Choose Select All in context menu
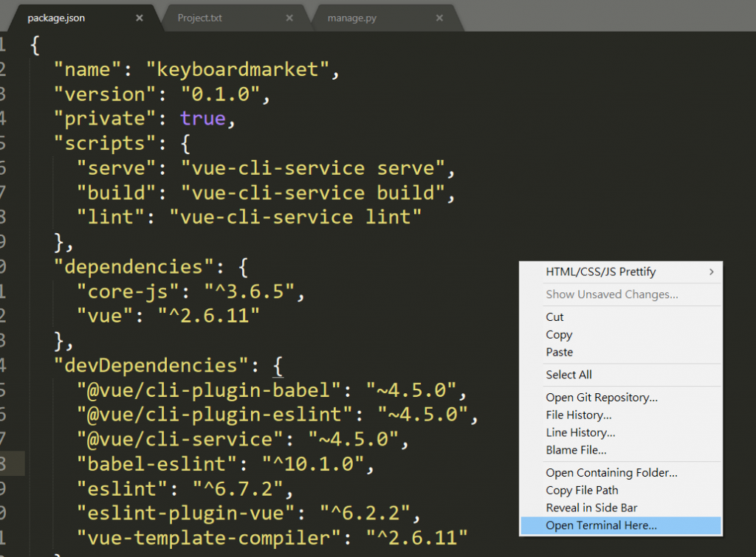Viewport: 756px width, 557px height. (x=621, y=375)
